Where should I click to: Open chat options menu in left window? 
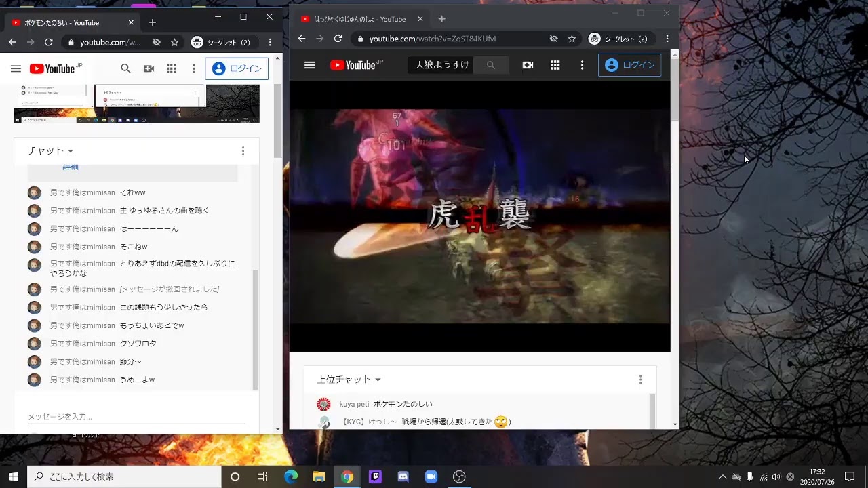tap(243, 150)
